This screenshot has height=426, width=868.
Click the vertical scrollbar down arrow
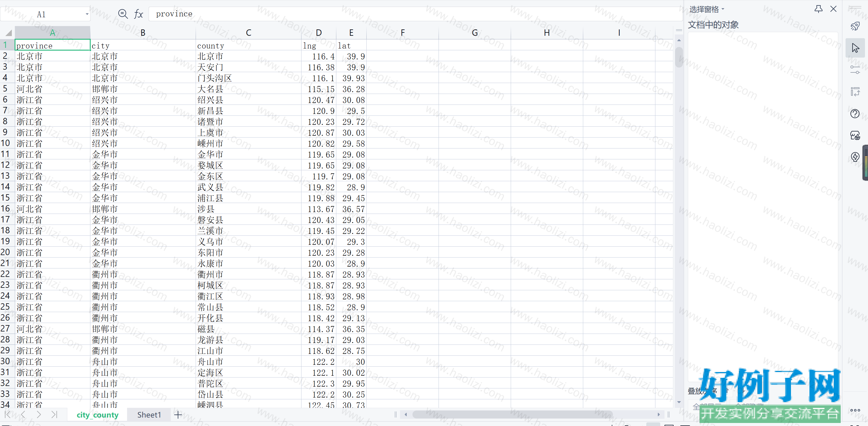679,402
